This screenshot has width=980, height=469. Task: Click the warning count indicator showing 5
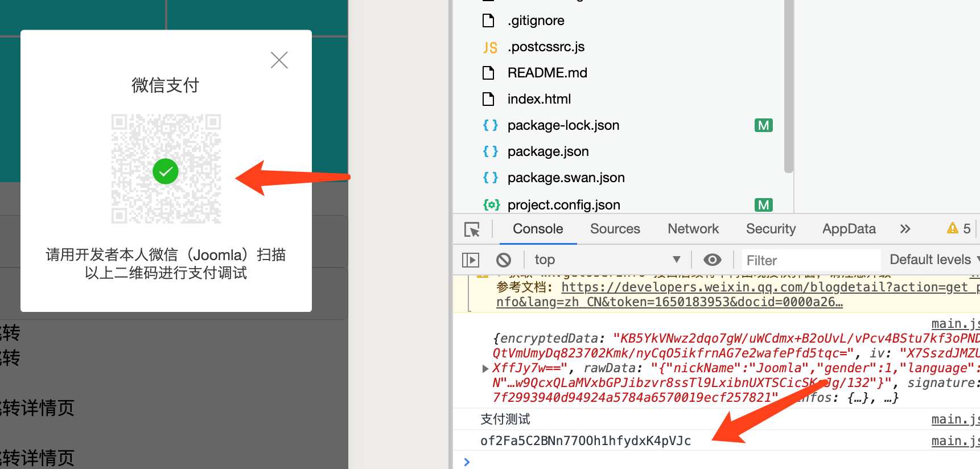[959, 229]
